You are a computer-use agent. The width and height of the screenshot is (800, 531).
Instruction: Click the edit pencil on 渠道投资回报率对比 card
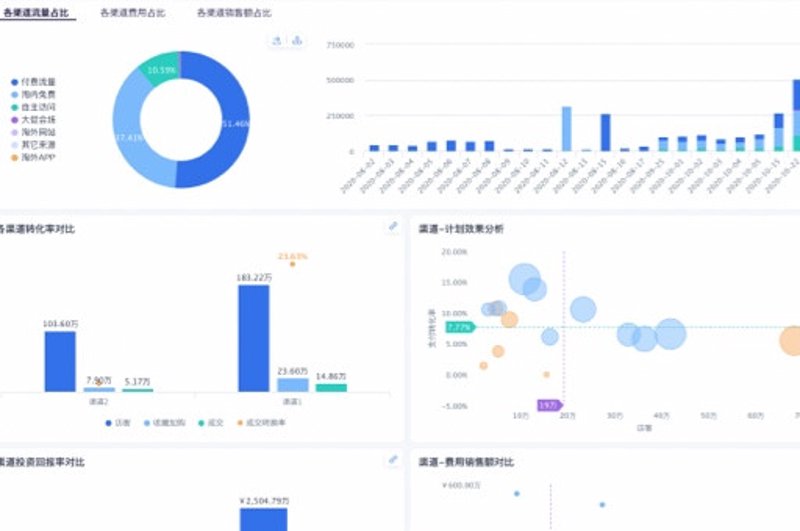(393, 460)
